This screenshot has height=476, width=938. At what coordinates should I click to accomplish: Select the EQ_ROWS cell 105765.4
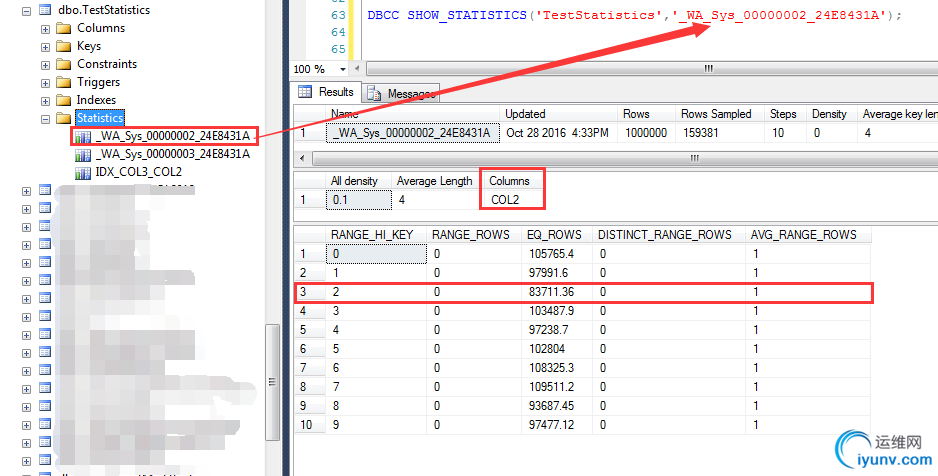(x=557, y=254)
